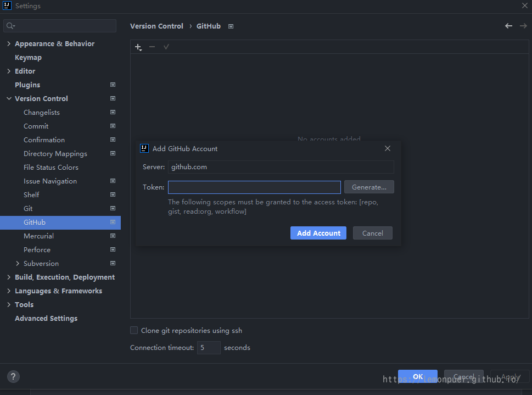Click the project icon beside Git
This screenshot has width=532, height=395.
[x=113, y=208]
